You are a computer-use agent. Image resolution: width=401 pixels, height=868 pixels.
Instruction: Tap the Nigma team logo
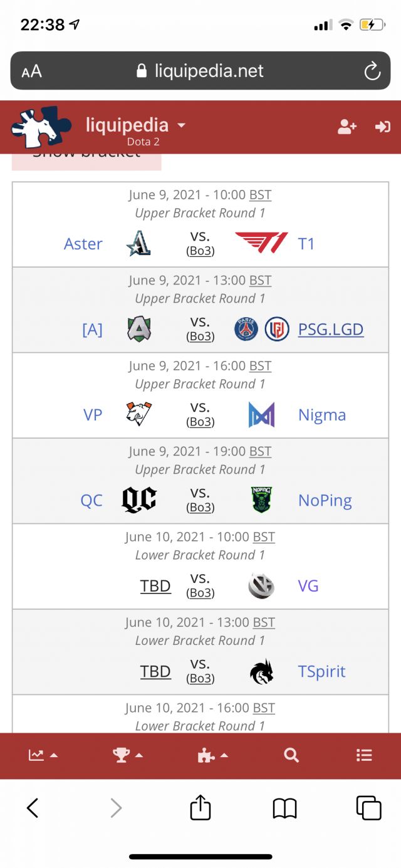pyautogui.click(x=261, y=415)
